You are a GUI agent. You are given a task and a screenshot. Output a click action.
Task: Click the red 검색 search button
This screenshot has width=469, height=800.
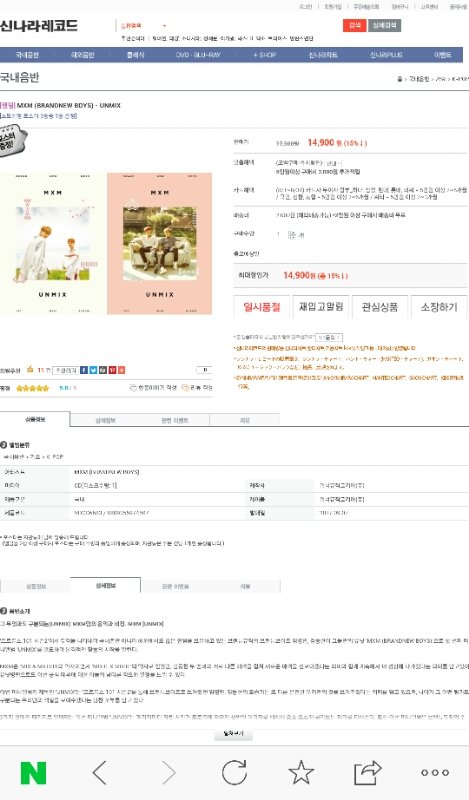[x=354, y=26]
